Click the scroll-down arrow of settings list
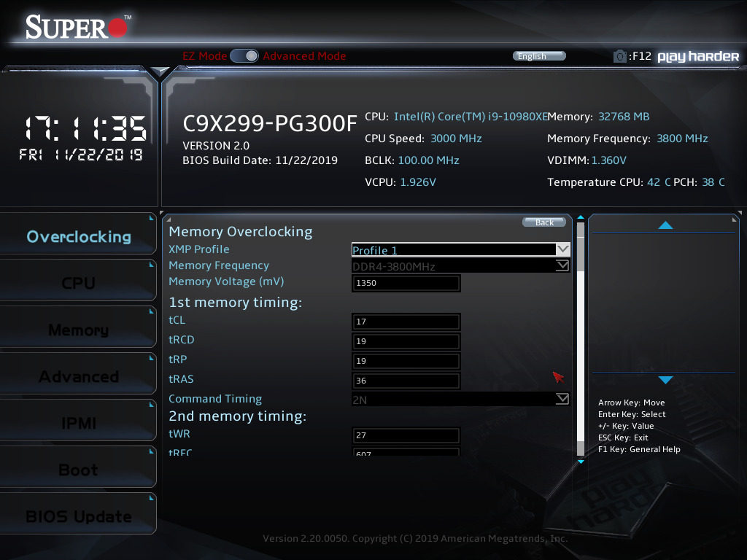Image resolution: width=747 pixels, height=560 pixels. [x=580, y=462]
